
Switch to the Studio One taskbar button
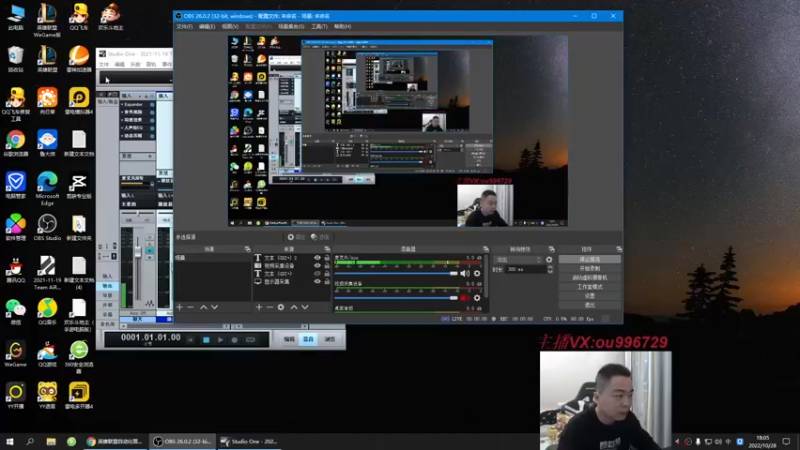249,441
